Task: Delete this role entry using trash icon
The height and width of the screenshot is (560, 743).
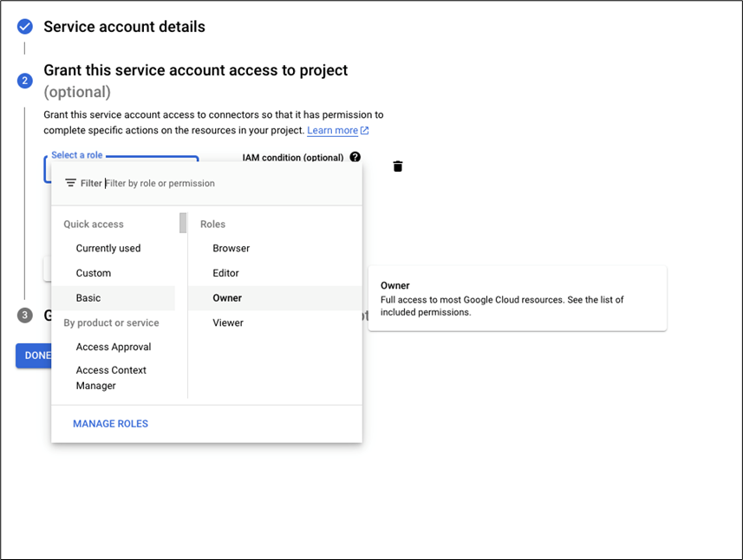Action: pyautogui.click(x=398, y=166)
